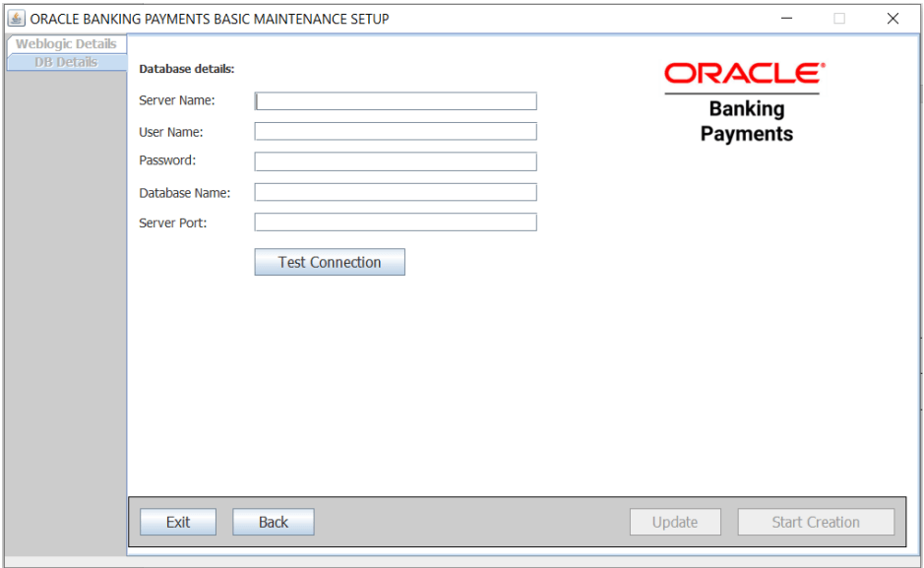Screen dimensions: 924x568
Task: Click the 'Database Name:' label
Action: 184,193
